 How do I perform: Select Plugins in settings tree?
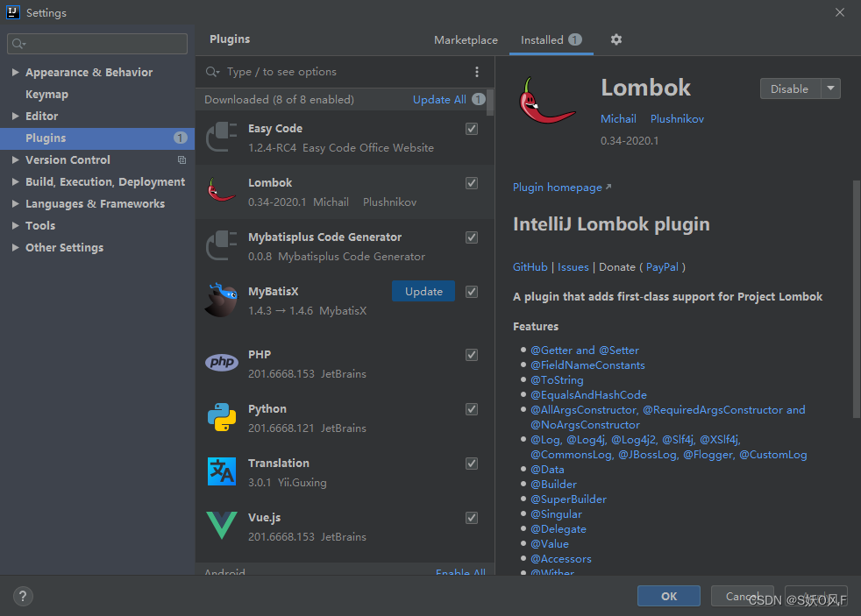coord(97,138)
